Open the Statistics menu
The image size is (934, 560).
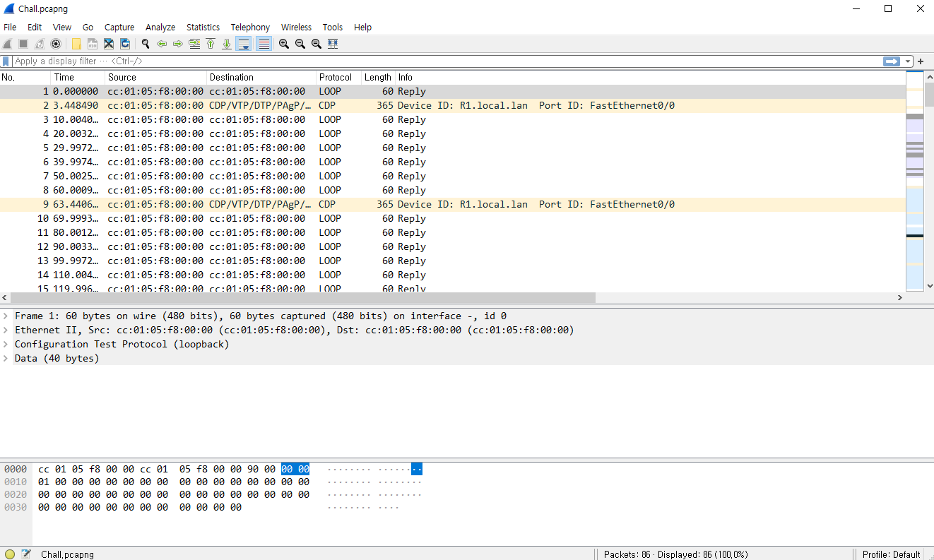(x=203, y=27)
